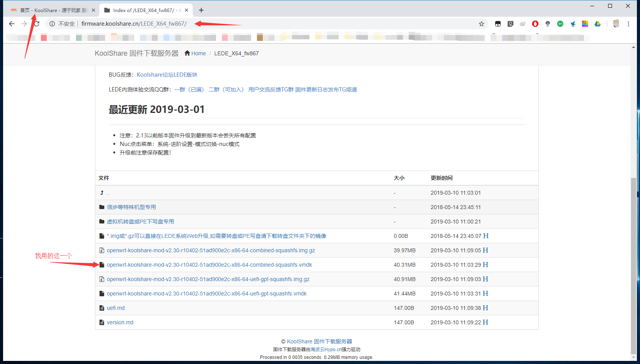Image resolution: width=640 pixels, height=364 pixels.
Task: Open the uefi.md file
Action: click(x=116, y=308)
